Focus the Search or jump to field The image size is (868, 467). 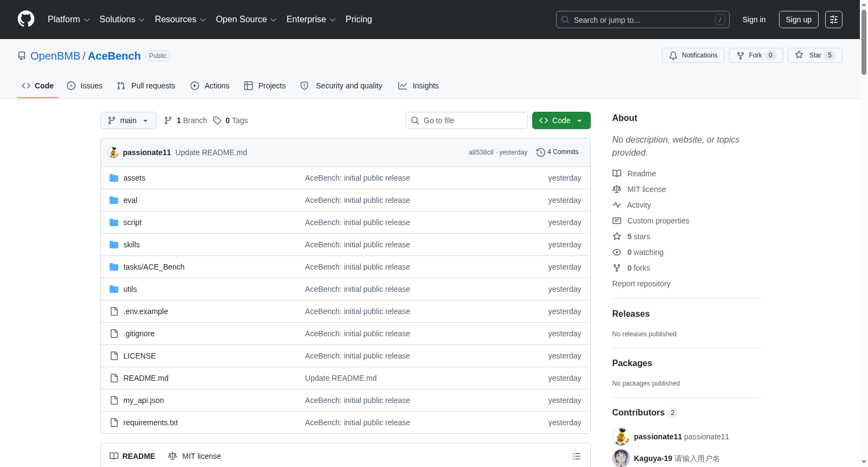click(x=643, y=20)
